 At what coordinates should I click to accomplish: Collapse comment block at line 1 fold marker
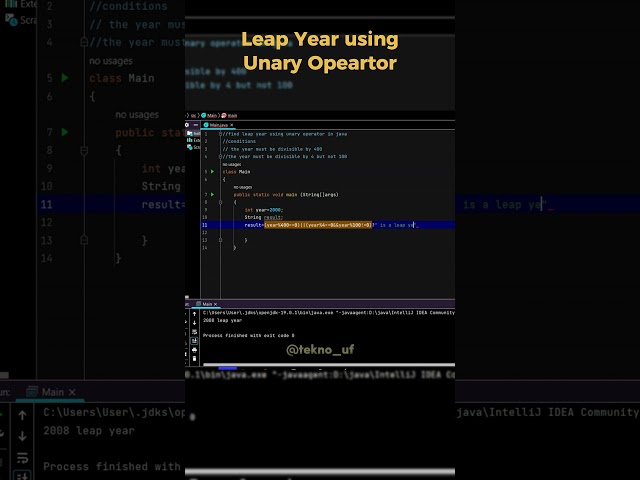[x=220, y=134]
